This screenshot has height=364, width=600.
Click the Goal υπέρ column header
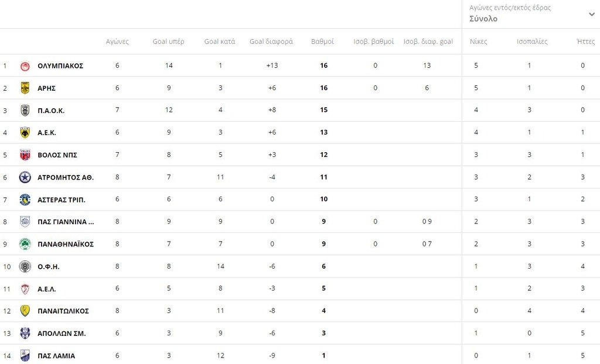point(168,42)
